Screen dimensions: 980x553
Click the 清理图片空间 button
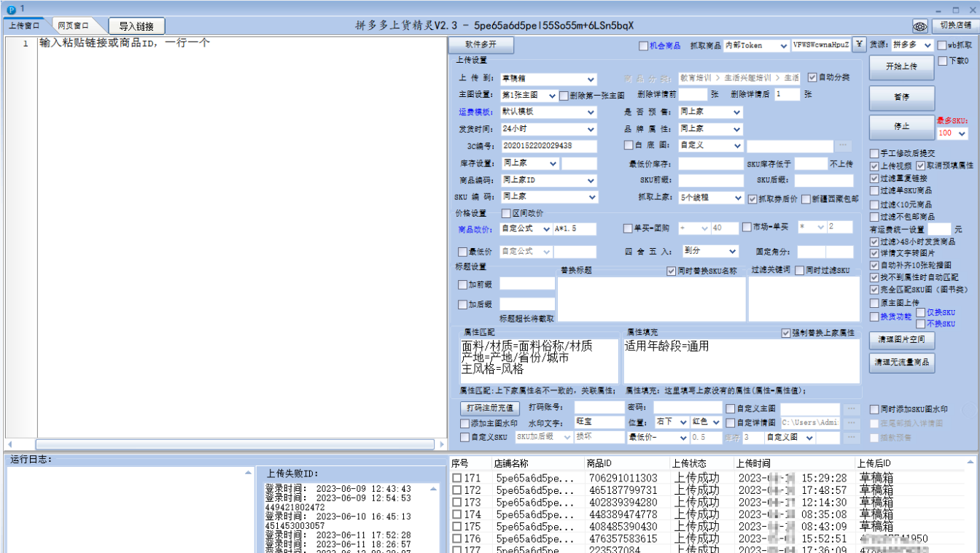point(901,340)
